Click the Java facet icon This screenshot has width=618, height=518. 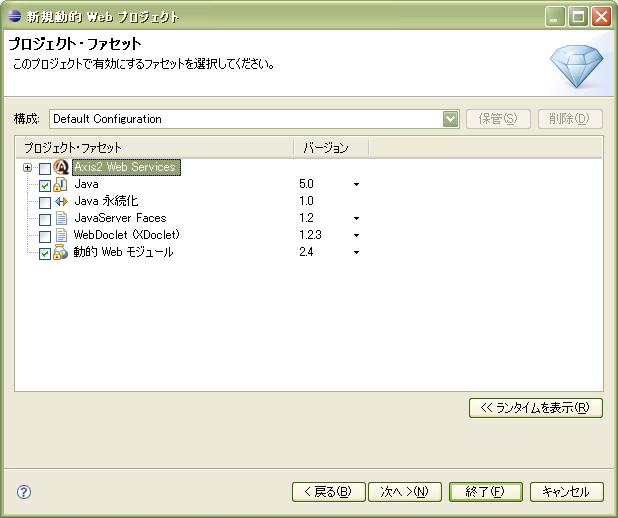point(61,185)
